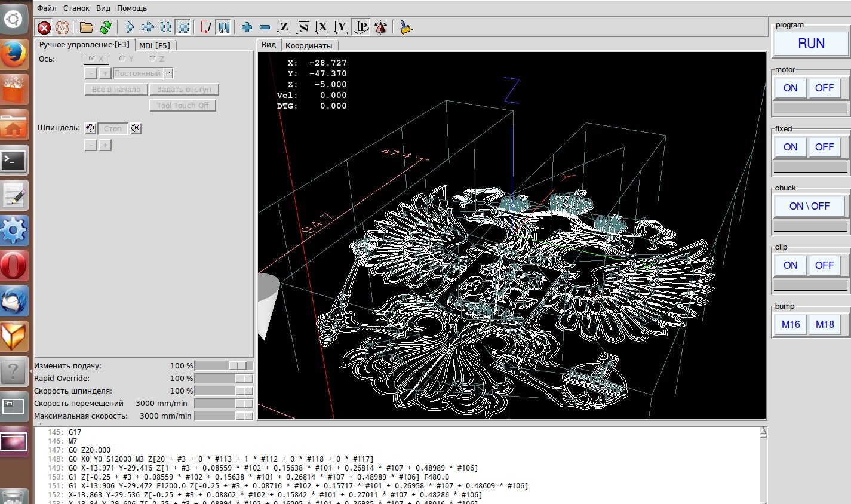851x504 pixels.
Task: Adjust the Rapid Override slider
Action: coord(242,379)
